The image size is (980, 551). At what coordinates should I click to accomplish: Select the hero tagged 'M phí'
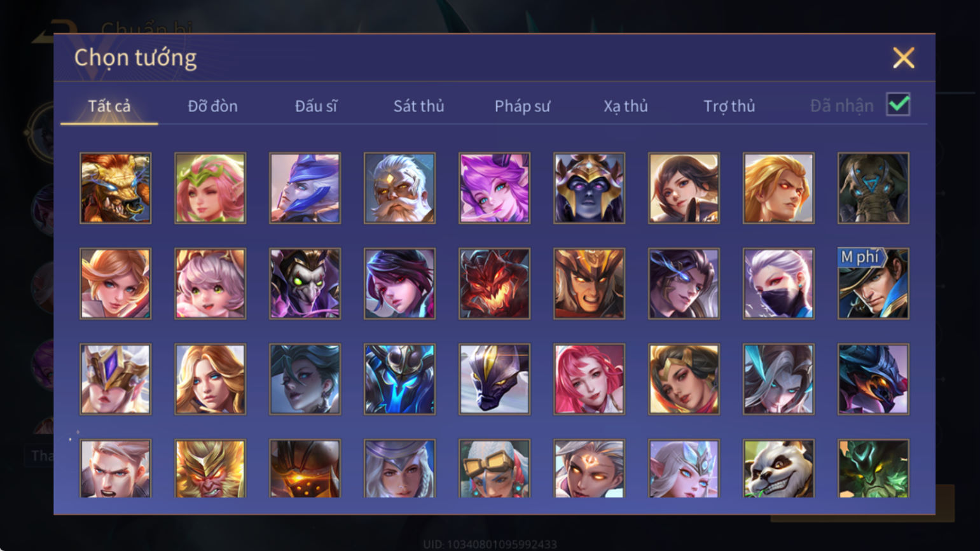873,284
